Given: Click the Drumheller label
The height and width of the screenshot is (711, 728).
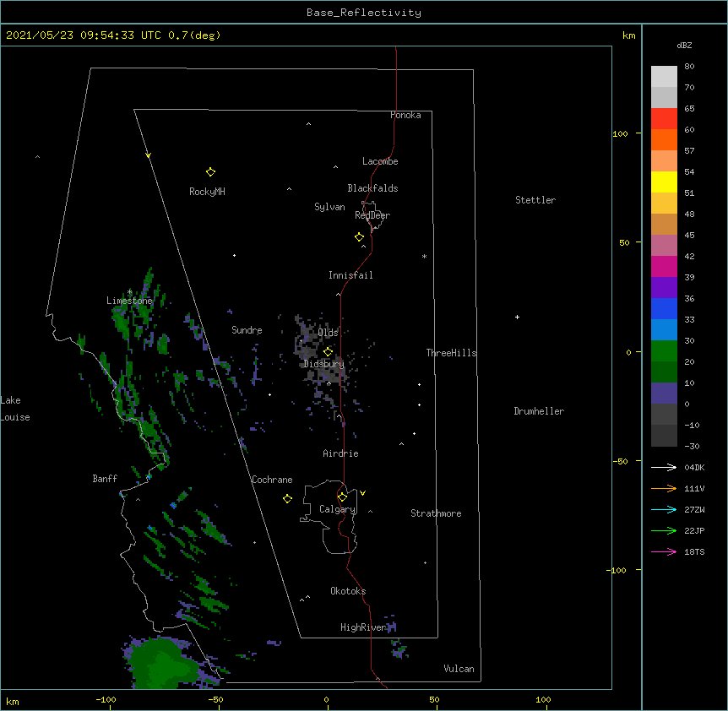Looking at the screenshot, I should click(x=539, y=411).
